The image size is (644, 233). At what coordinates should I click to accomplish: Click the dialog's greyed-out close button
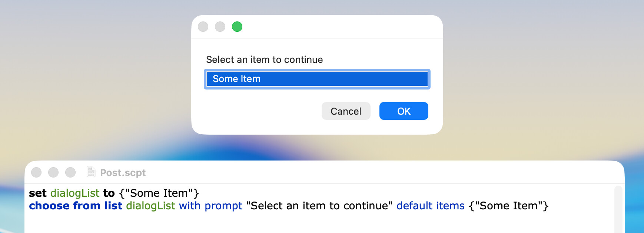203,27
